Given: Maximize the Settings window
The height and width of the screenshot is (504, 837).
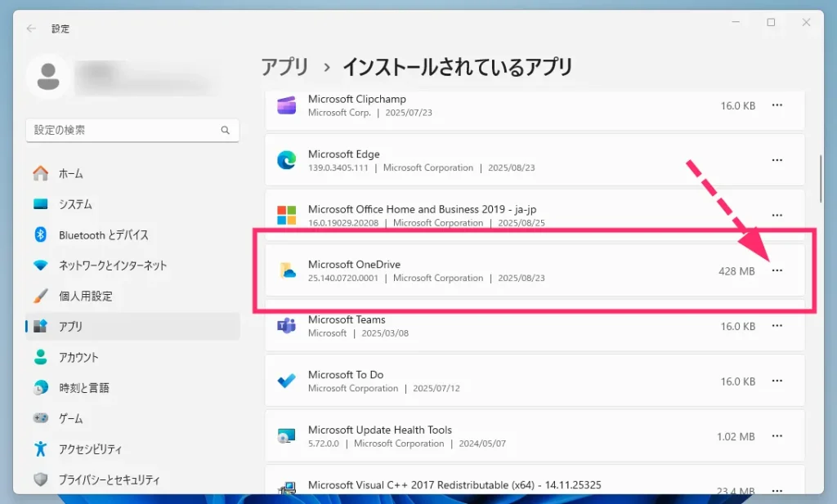Looking at the screenshot, I should click(771, 22).
